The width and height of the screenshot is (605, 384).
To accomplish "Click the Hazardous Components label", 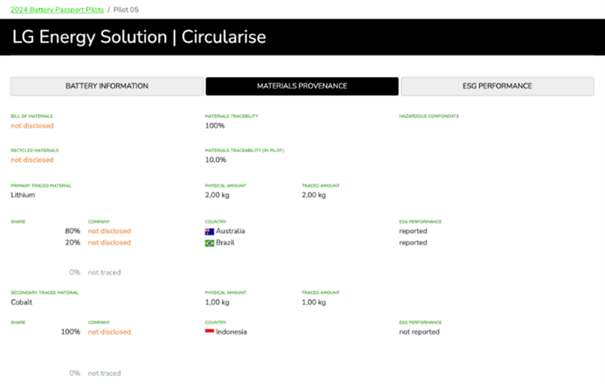I will [x=429, y=116].
